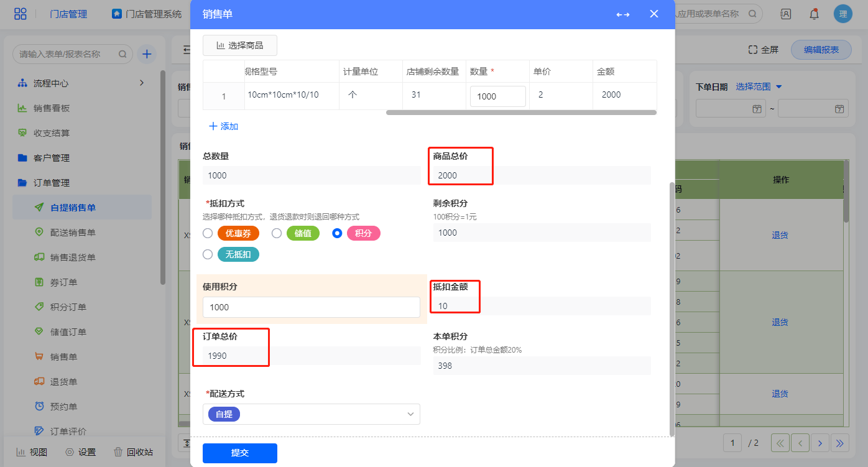Open the 选择范围 date range dropdown

(x=759, y=86)
